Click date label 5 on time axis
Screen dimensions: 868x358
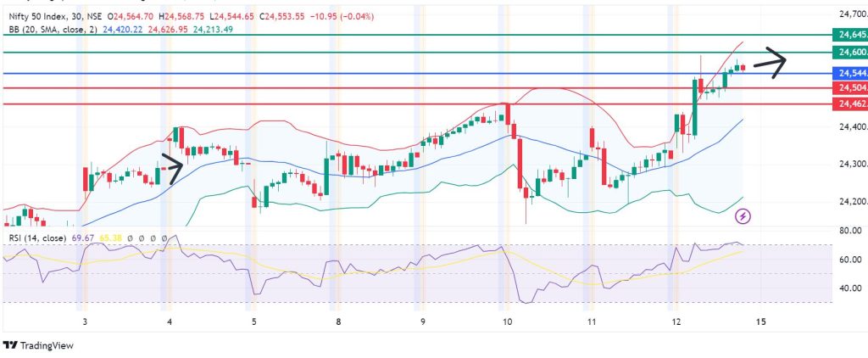tap(253, 322)
